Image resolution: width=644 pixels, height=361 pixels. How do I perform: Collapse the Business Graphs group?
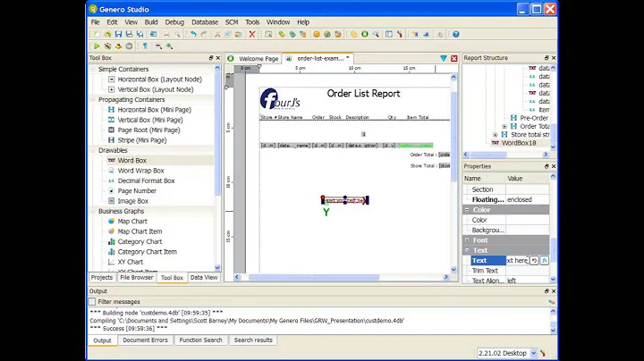click(93, 211)
